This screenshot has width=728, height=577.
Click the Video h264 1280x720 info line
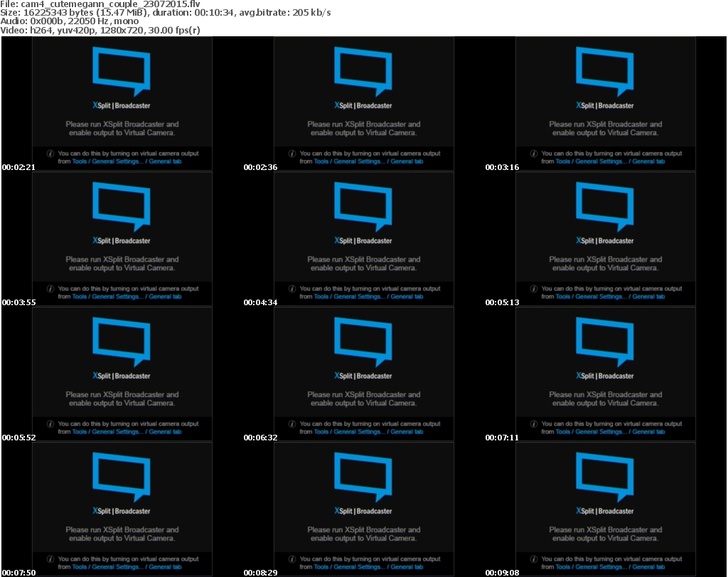(100, 30)
